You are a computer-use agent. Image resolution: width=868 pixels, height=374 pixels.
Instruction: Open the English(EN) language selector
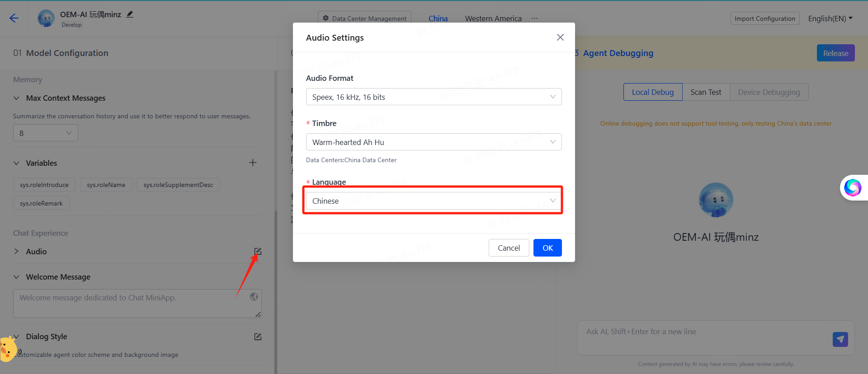click(x=830, y=19)
